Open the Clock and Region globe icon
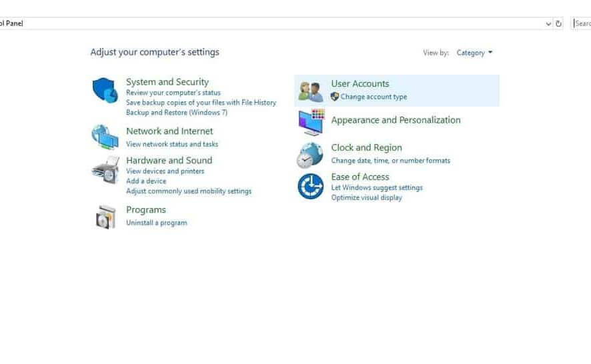The height and width of the screenshot is (364, 591). [x=310, y=155]
